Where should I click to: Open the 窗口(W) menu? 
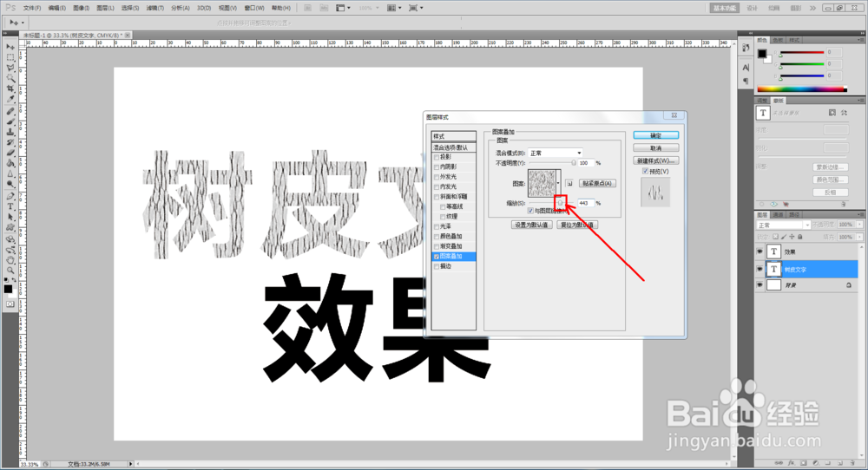[x=254, y=8]
